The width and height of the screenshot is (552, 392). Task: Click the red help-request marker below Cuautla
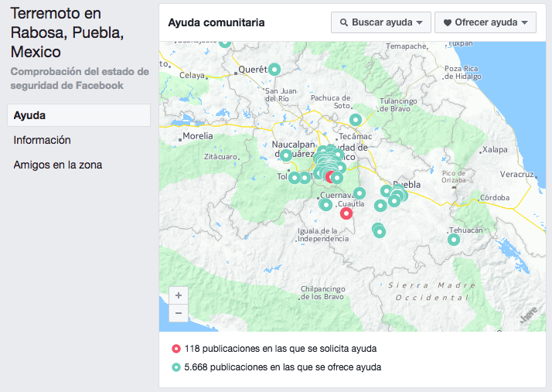(346, 213)
